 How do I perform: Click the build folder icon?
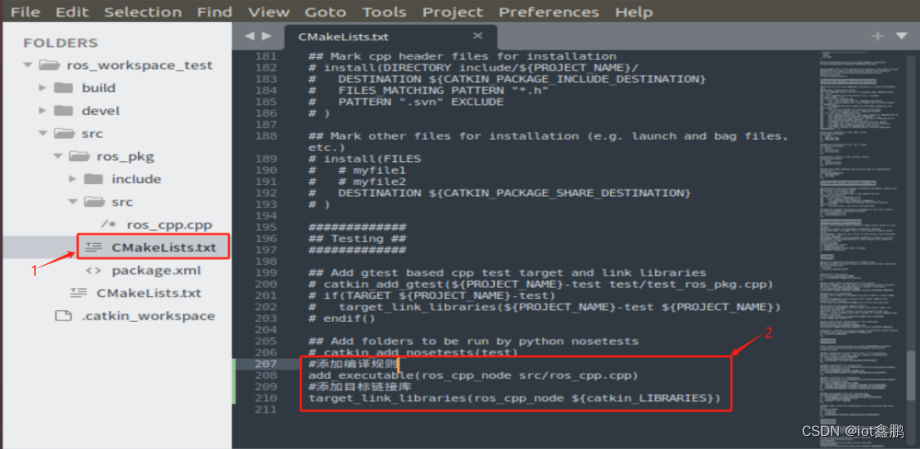[63, 88]
